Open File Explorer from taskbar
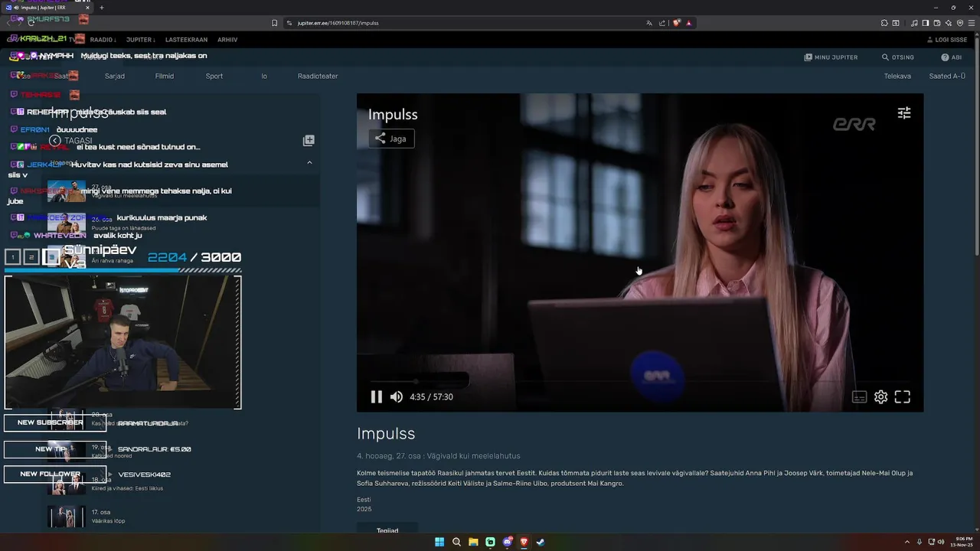Screen dimensions: 980x551 (x=473, y=542)
